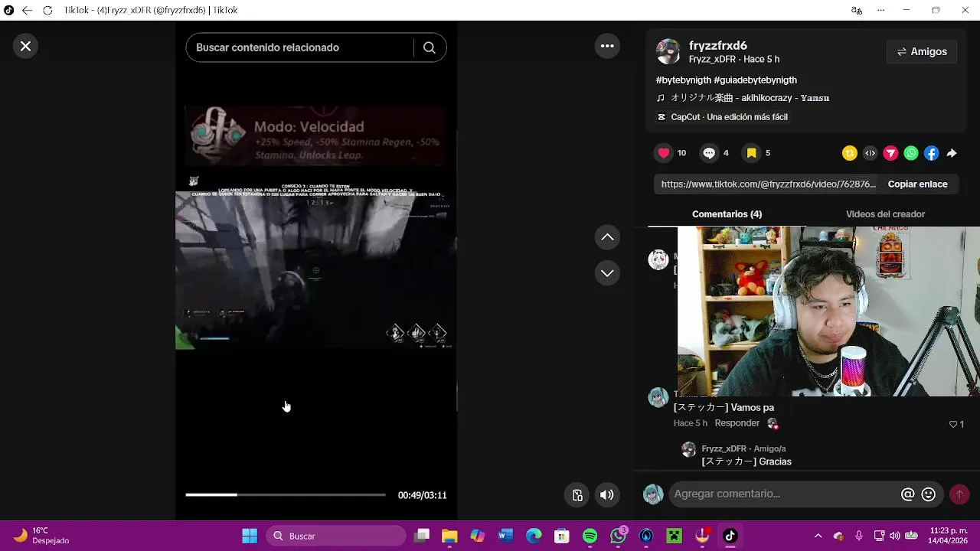Screen dimensions: 980x551
Task: Open the #bytebynigth hashtag
Action: (x=683, y=80)
